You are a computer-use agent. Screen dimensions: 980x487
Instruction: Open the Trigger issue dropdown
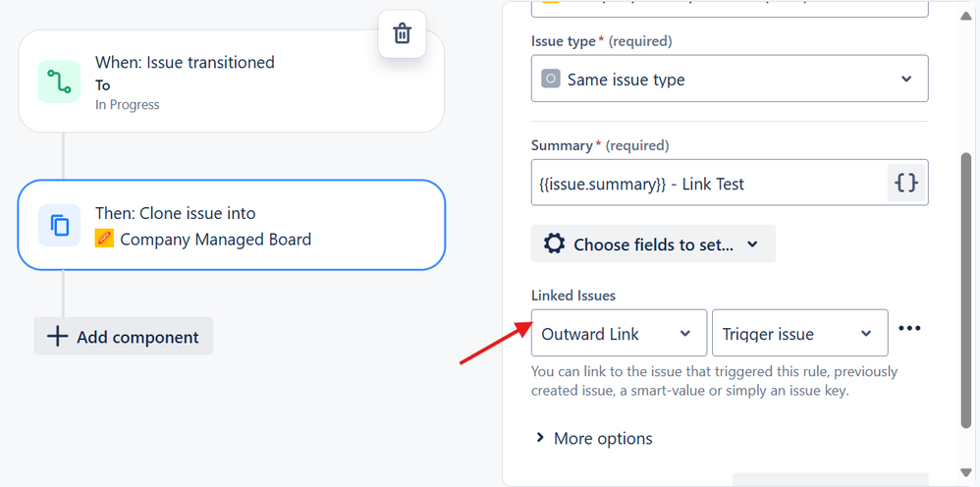point(799,334)
